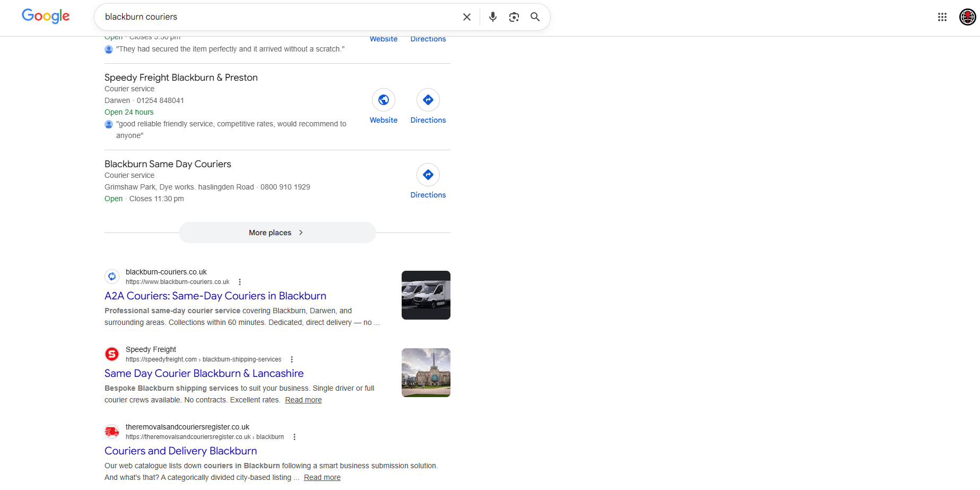Click the https://www.blackburn-couriers.co.uk URL text
The image size is (980, 490).
coord(178,282)
